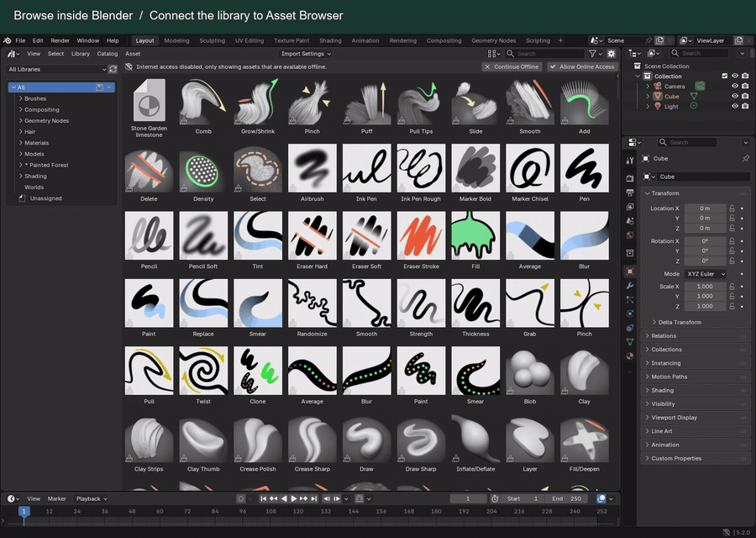The width and height of the screenshot is (756, 538).
Task: Select the Airbrush asset
Action: click(x=312, y=174)
